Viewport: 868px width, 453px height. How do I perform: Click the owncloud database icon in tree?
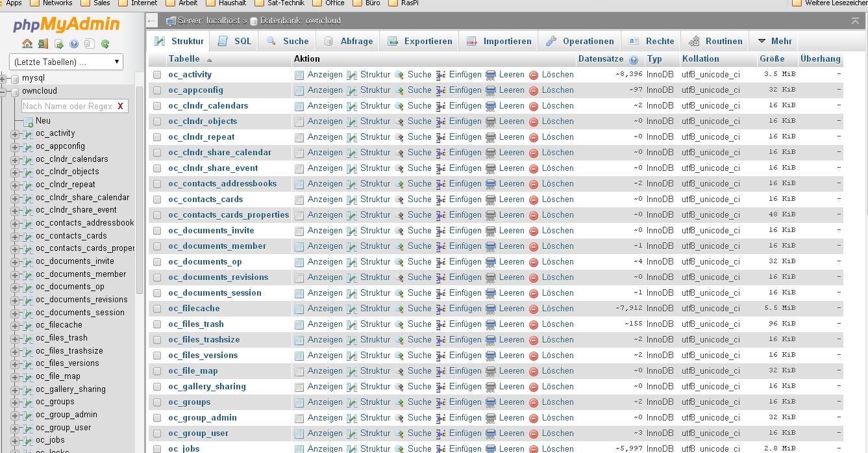15,91
